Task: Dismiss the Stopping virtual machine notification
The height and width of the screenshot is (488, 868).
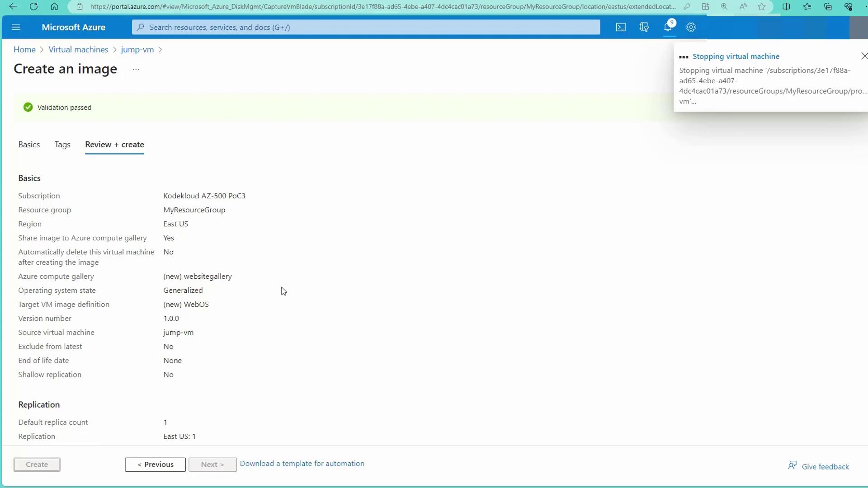Action: (x=864, y=56)
